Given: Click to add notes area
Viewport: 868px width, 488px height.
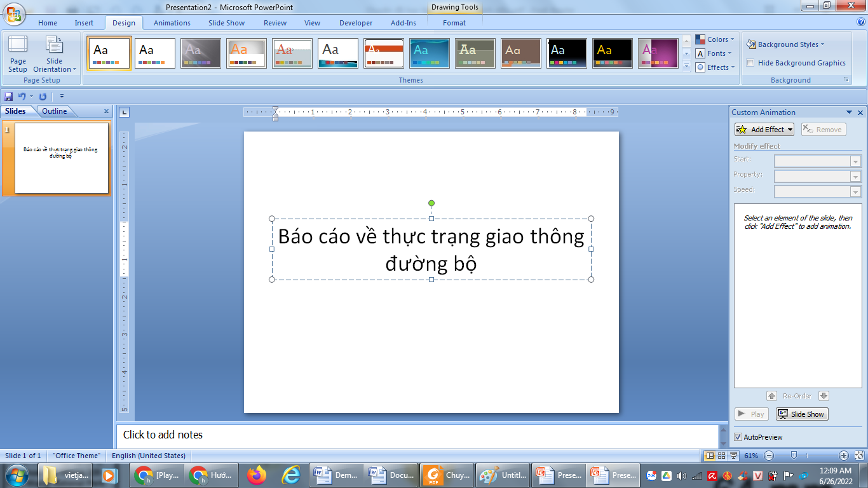Looking at the screenshot, I should tap(417, 435).
